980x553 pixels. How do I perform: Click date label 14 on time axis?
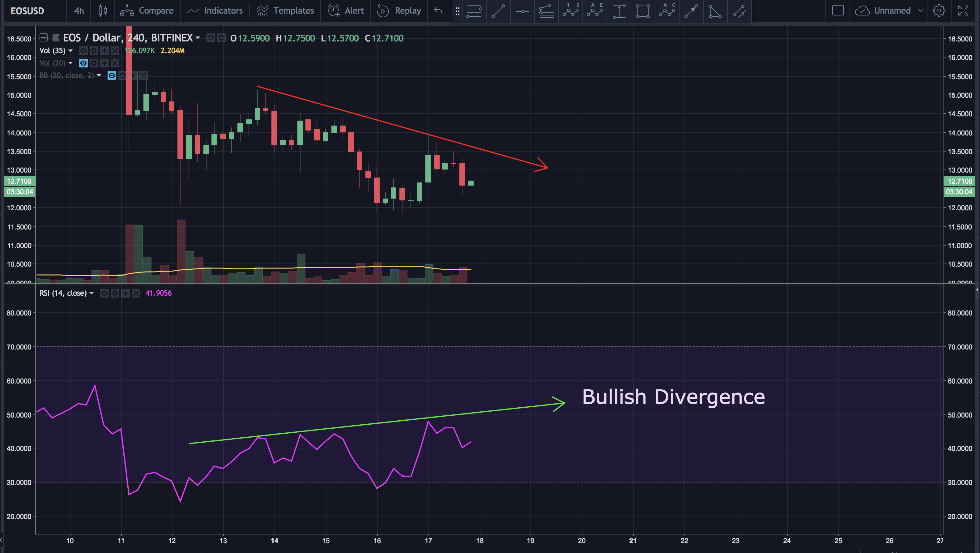tap(274, 540)
